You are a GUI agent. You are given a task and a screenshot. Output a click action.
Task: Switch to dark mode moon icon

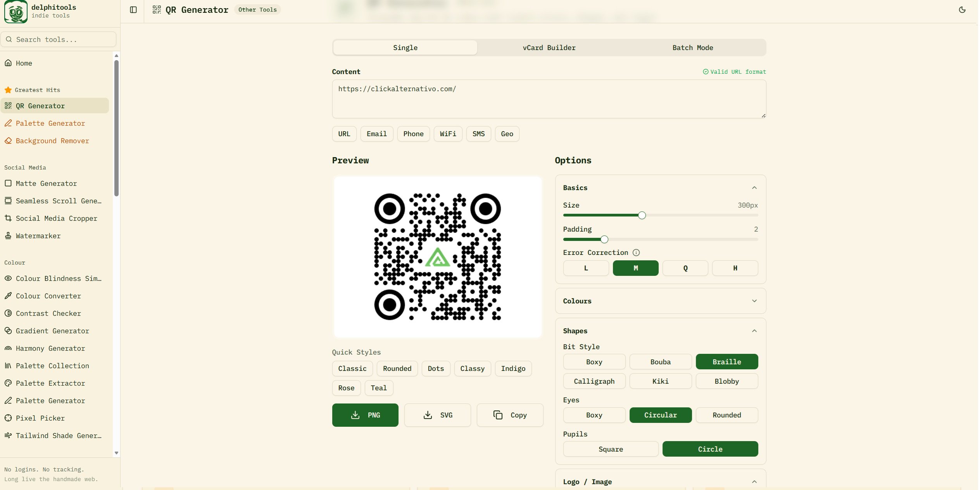tap(962, 10)
